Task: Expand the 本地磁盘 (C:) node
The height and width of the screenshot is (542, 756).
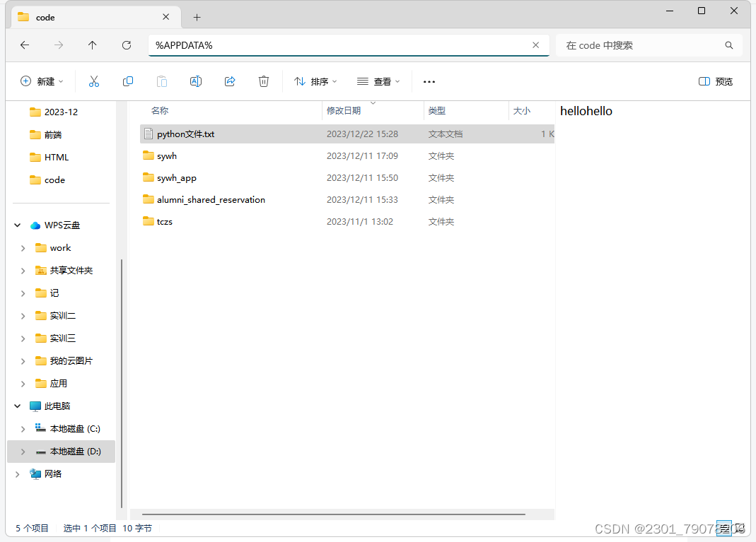Action: click(x=23, y=429)
